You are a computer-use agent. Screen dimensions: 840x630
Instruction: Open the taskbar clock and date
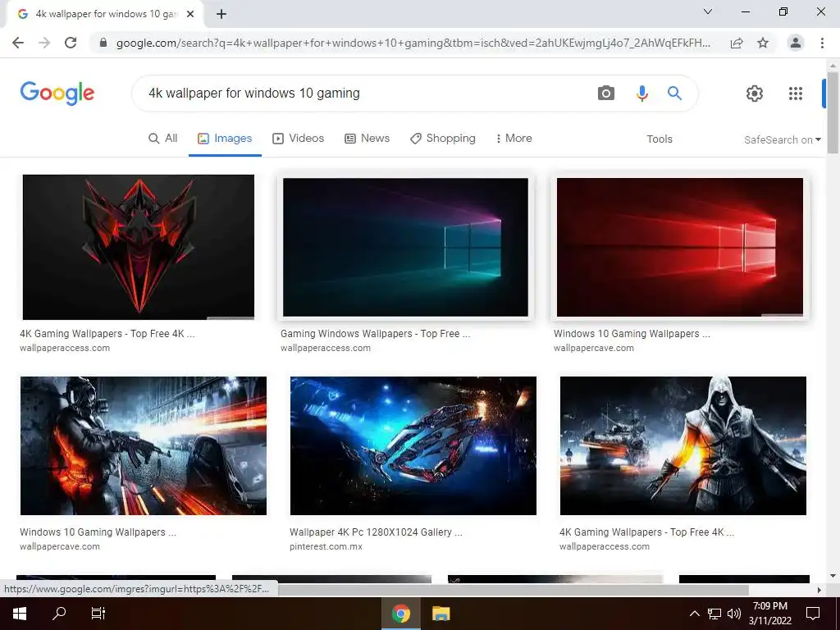click(769, 614)
